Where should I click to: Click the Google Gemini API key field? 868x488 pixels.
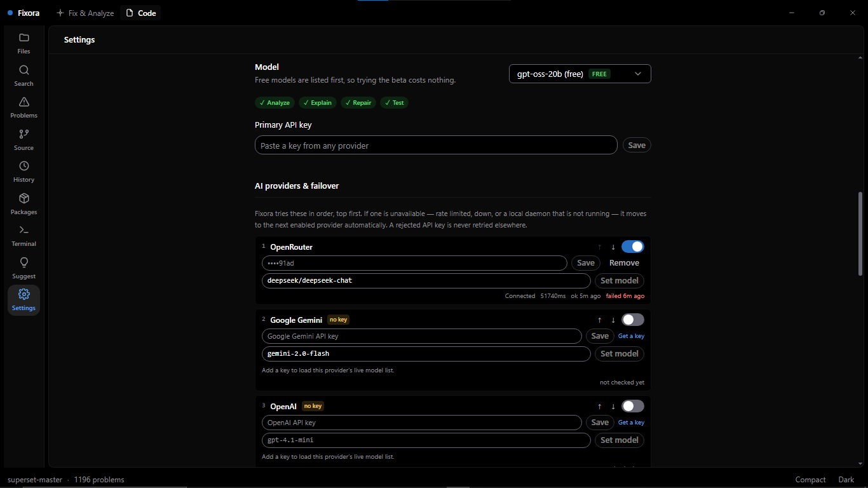(x=422, y=336)
